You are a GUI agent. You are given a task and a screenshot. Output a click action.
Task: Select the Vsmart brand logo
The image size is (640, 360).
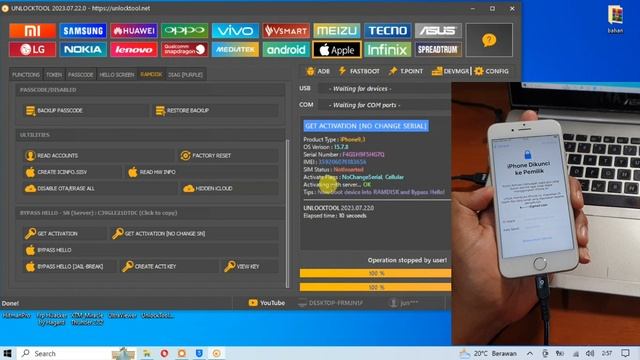pyautogui.click(x=286, y=31)
